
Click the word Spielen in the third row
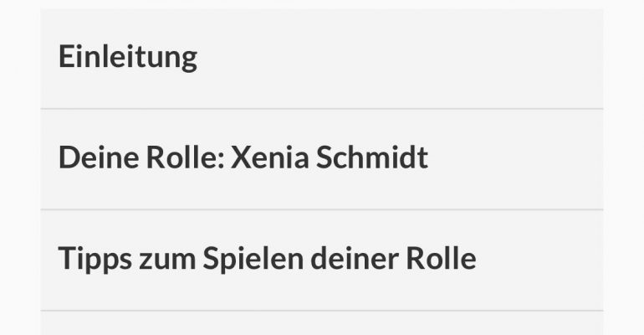pos(253,260)
